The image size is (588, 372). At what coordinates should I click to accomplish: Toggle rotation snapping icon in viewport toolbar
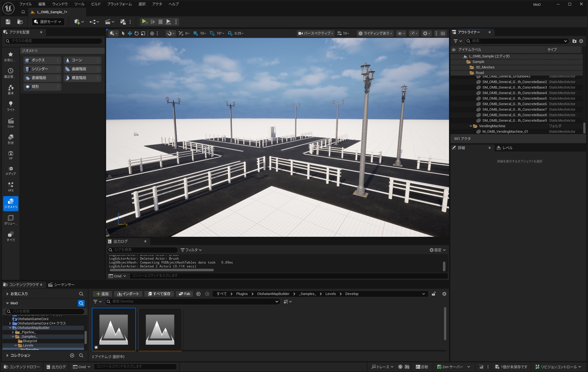[x=212, y=33]
